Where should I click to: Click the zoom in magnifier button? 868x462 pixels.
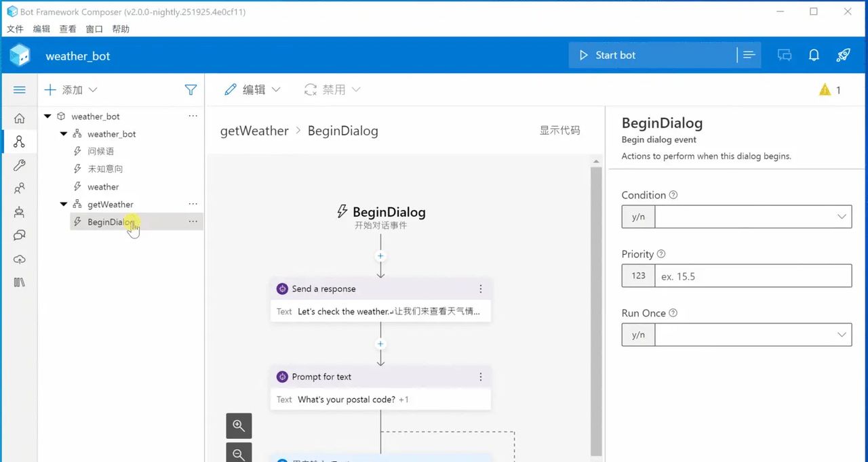click(239, 425)
